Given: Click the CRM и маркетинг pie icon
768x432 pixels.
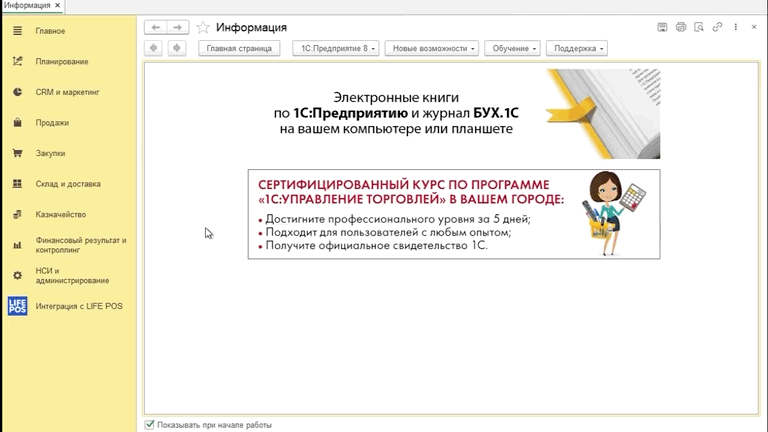Looking at the screenshot, I should click(x=17, y=92).
